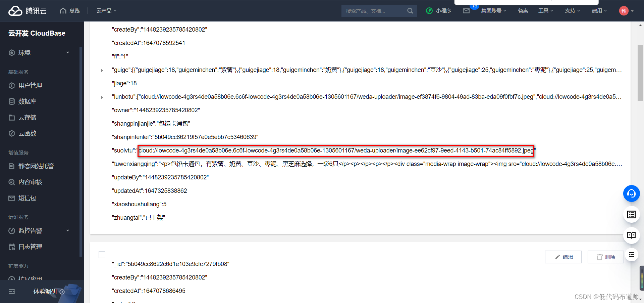
Task: Click the "shanpinfenlei" field row
Action: 185,137
